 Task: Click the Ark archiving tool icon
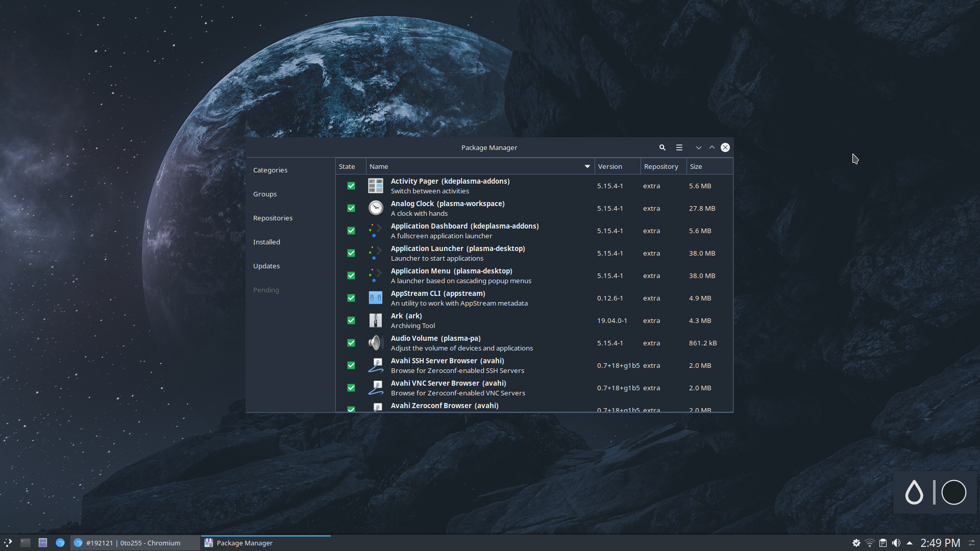[376, 320]
